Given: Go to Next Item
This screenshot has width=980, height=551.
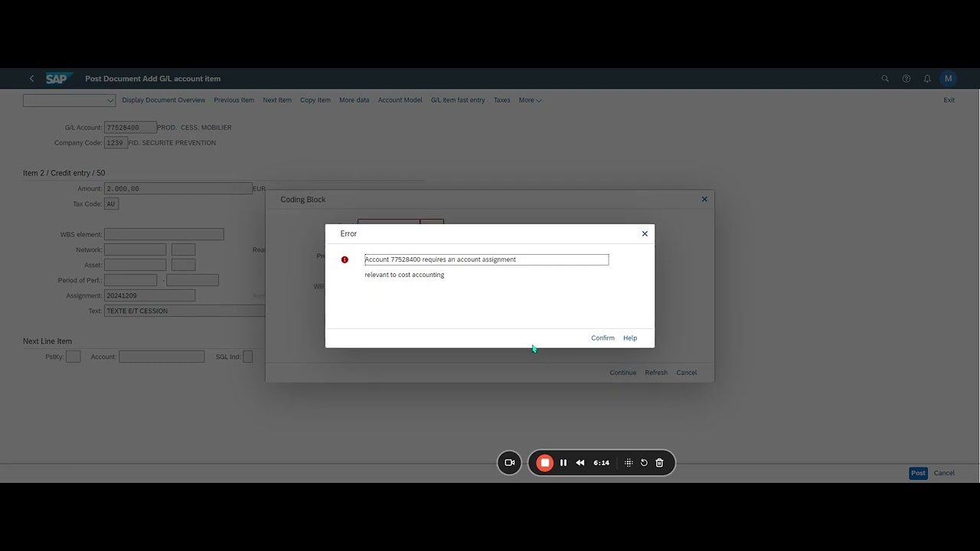Looking at the screenshot, I should [x=277, y=100].
